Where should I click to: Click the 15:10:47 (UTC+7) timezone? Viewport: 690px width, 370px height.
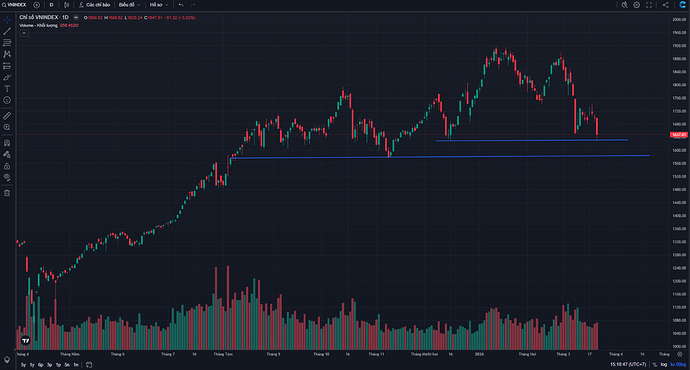point(628,365)
